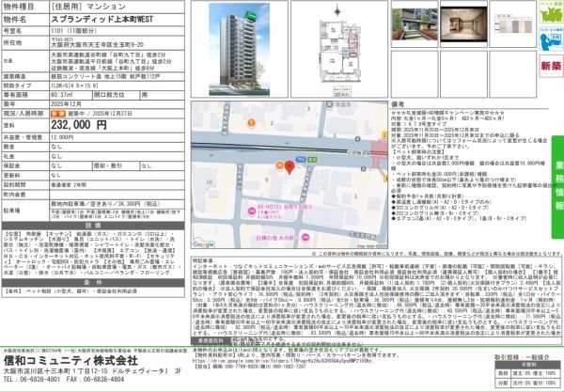Click the 敷金 row value なし
Screen dimensions: 564x392
[56, 147]
